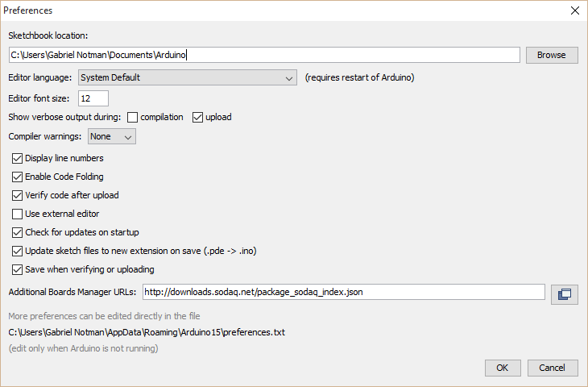The width and height of the screenshot is (588, 387).
Task: Click the 'Compiler warnings:' label
Action: click(x=44, y=136)
